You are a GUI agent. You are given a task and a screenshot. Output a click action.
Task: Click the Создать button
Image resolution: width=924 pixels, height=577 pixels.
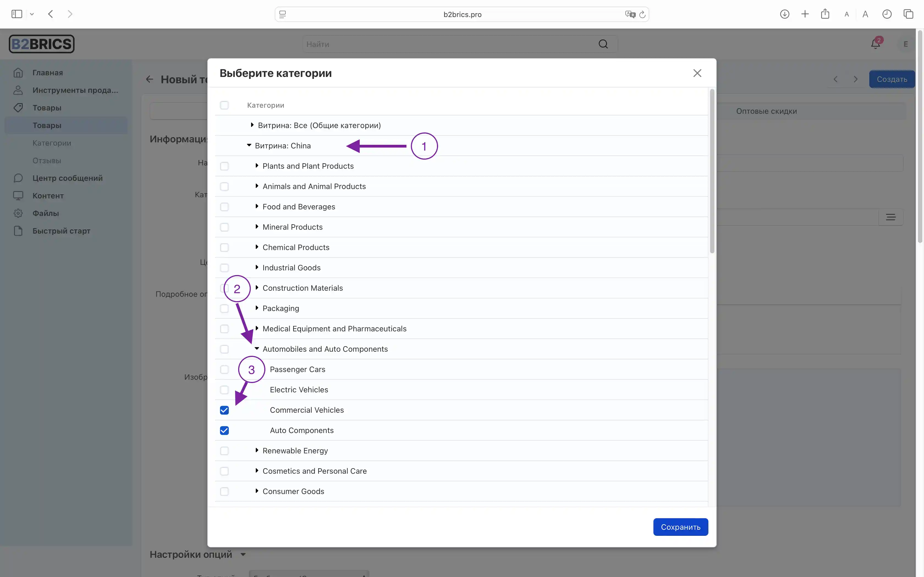[x=892, y=79]
